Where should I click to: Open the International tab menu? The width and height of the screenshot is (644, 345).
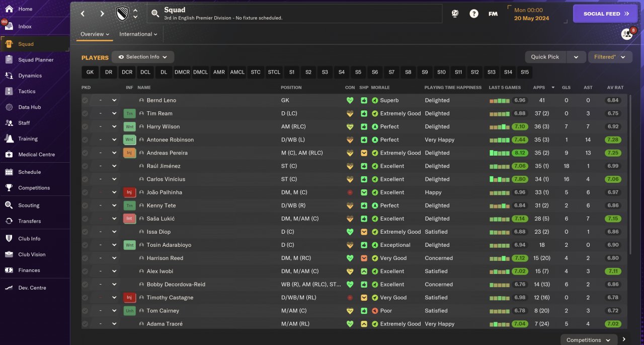point(138,34)
